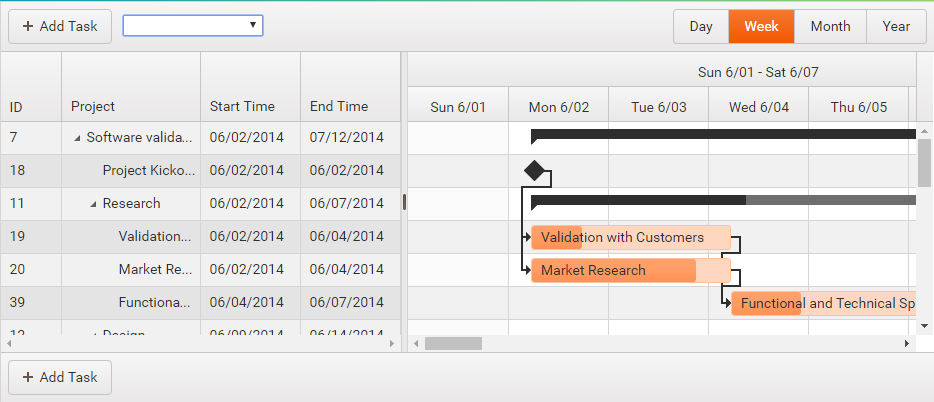This screenshot has height=402, width=934.
Task: Collapse the Software validation summary task
Action: [78, 138]
